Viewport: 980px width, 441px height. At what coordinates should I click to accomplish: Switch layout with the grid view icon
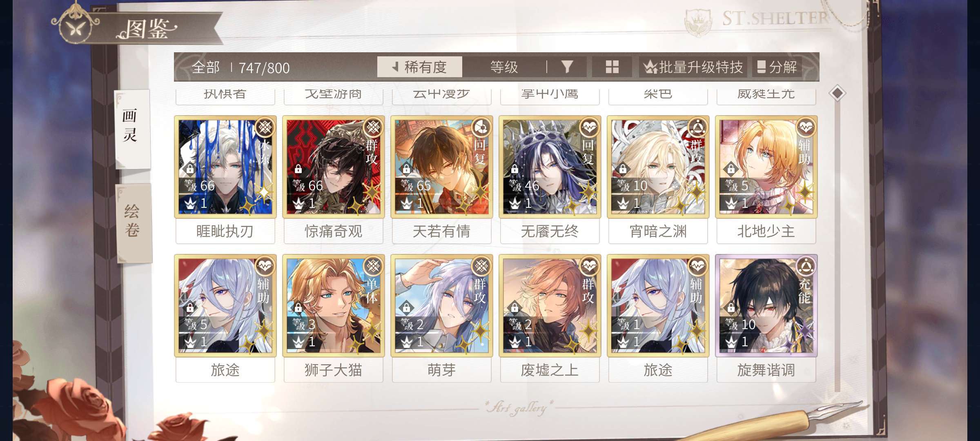(612, 67)
